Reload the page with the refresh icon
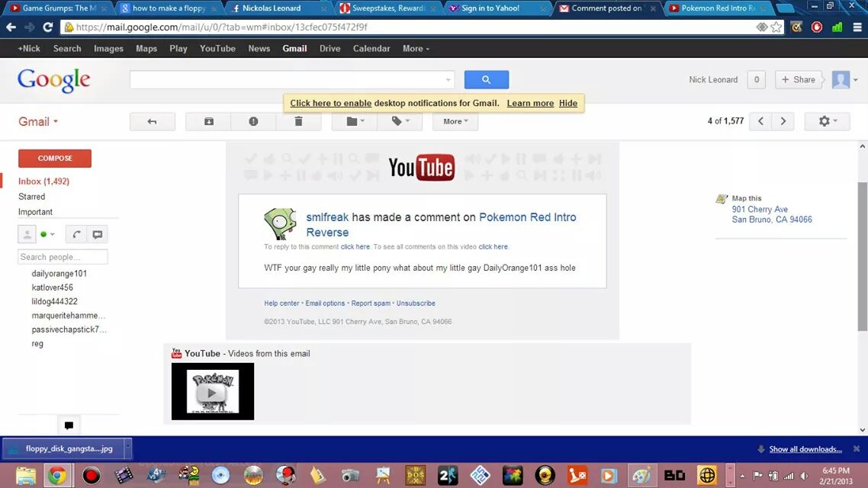This screenshot has height=488, width=868. pos(47,27)
